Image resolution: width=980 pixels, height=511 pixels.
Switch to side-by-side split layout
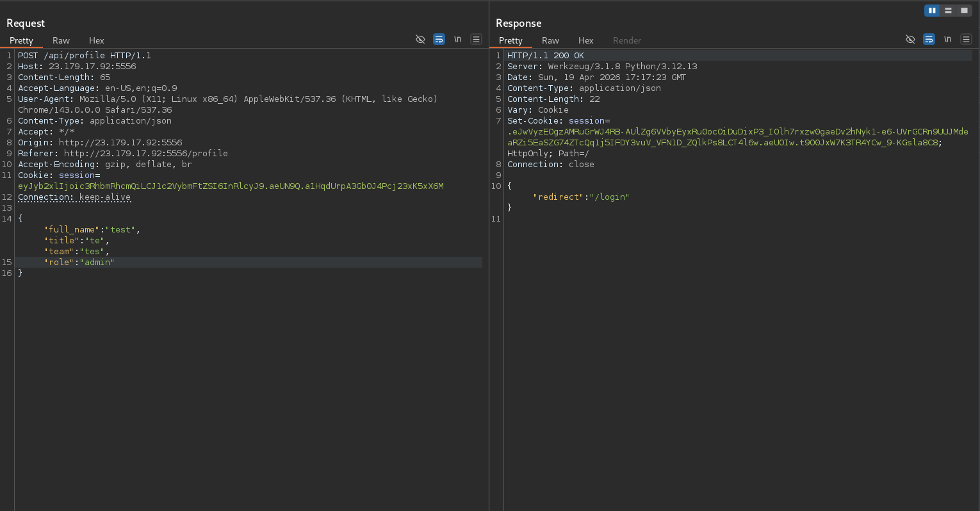932,10
